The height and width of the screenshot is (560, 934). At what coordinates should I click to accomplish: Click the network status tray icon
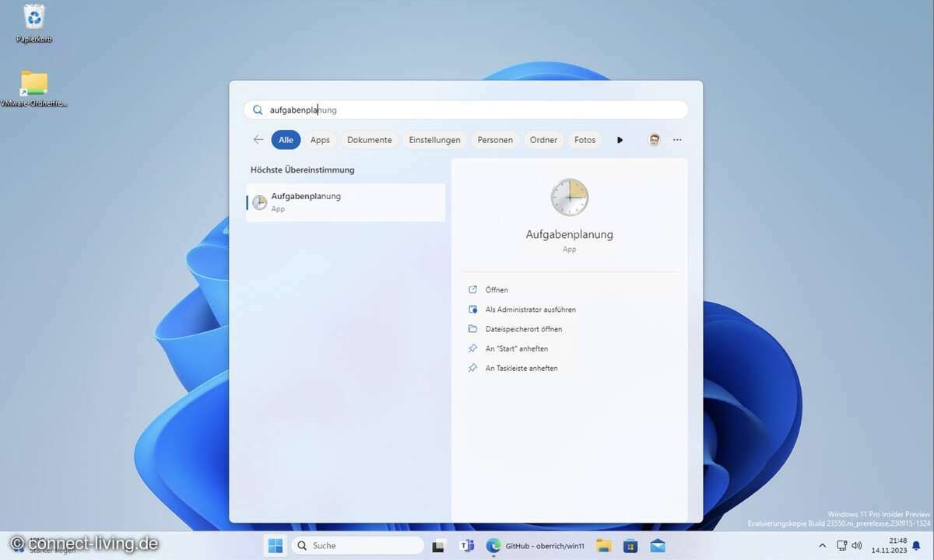click(841, 545)
